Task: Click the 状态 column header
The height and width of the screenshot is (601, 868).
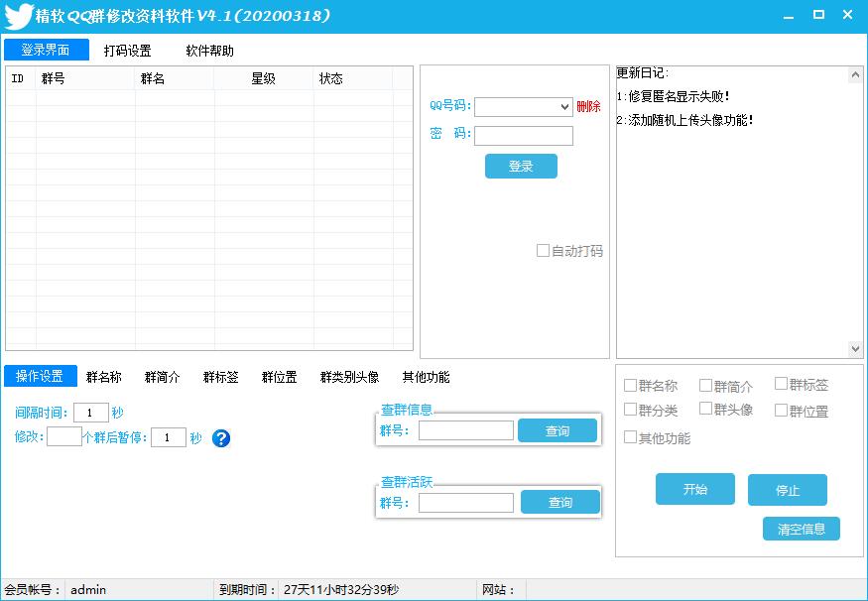Action: (353, 78)
